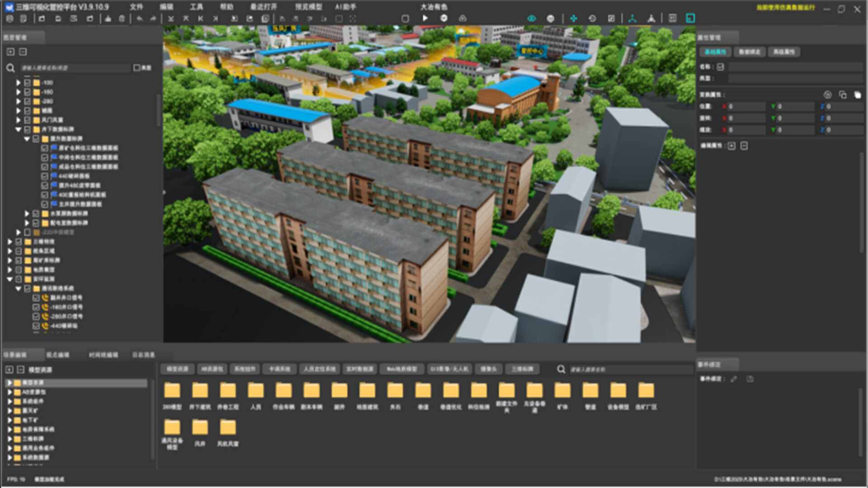Expand the 三维特效 folder in the scene tree
Viewport: 868px width, 488px height.
[9, 241]
